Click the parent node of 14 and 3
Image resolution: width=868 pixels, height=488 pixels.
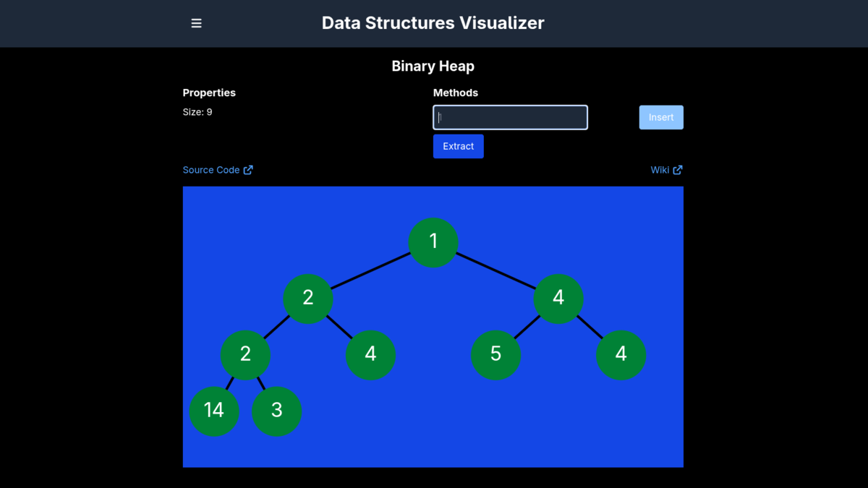point(245,354)
